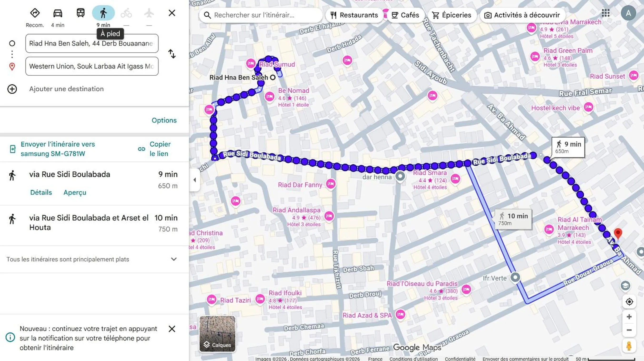
Task: Edit the Western Union destination field
Action: pyautogui.click(x=92, y=66)
